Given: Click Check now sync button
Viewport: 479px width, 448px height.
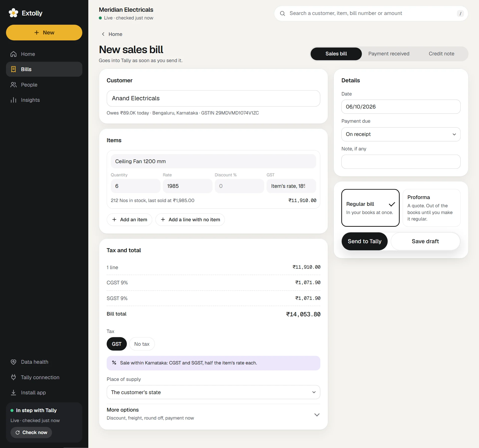Looking at the screenshot, I should click(x=31, y=433).
